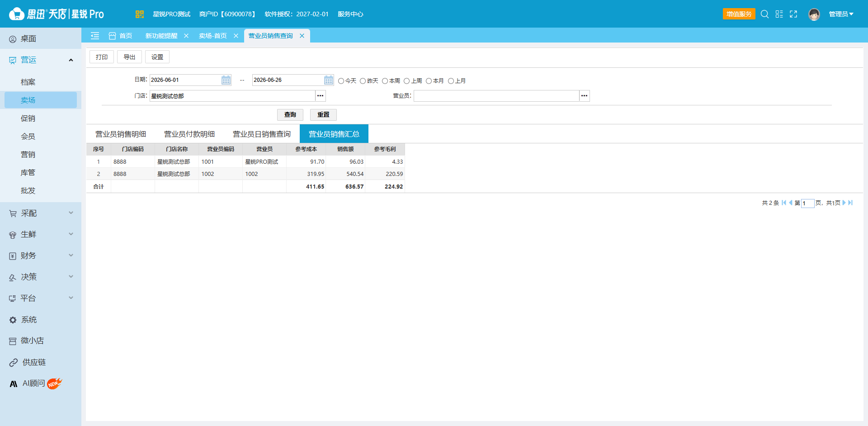Switch to 营业员日销售查询 tab
The image size is (868, 426).
(x=262, y=134)
